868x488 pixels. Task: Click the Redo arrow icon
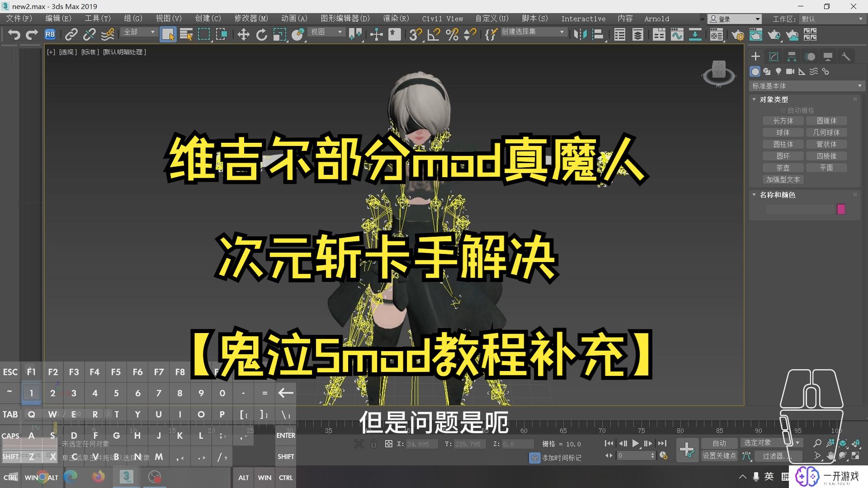(x=32, y=34)
